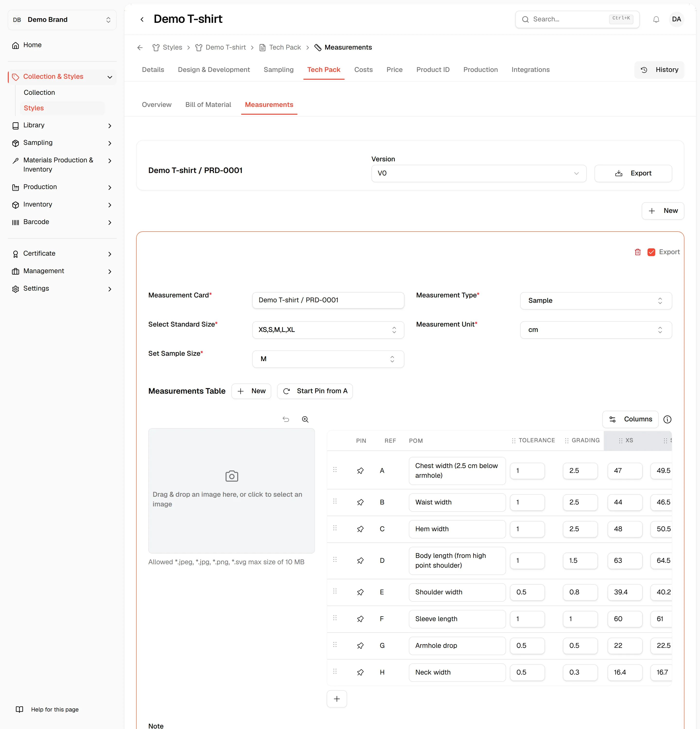Click the notification bell icon
The image size is (700, 729).
[x=656, y=19]
